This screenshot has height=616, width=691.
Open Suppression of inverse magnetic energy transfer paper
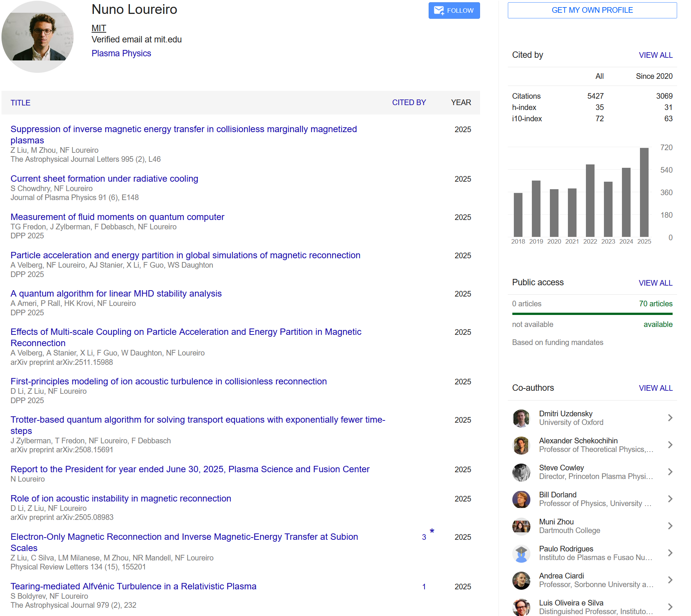coord(184,135)
